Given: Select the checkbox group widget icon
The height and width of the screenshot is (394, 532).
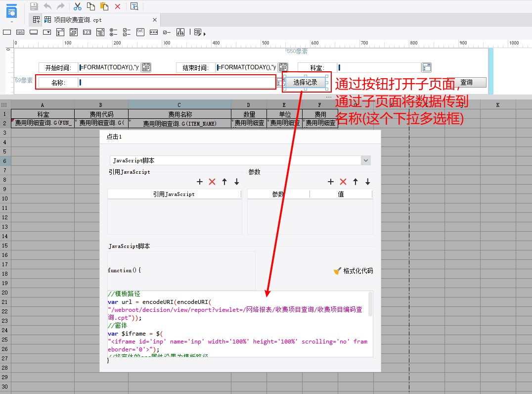Looking at the screenshot, I should pos(127,32).
